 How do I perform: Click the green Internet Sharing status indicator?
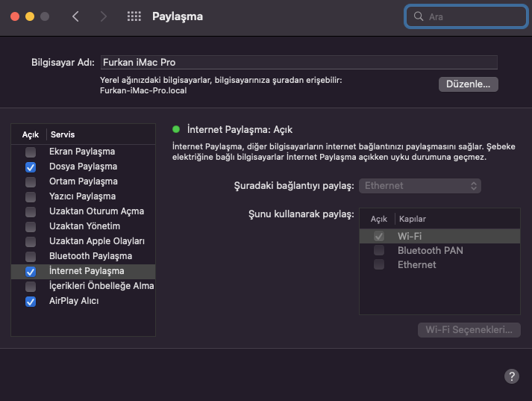176,129
